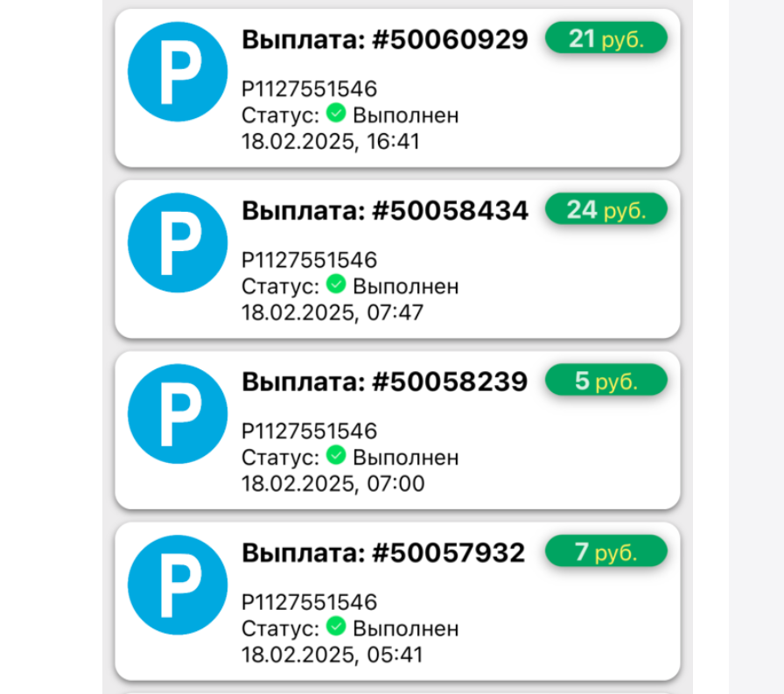This screenshot has width=784, height=694.
Task: Open payout #50058239 details
Action: coord(385,381)
